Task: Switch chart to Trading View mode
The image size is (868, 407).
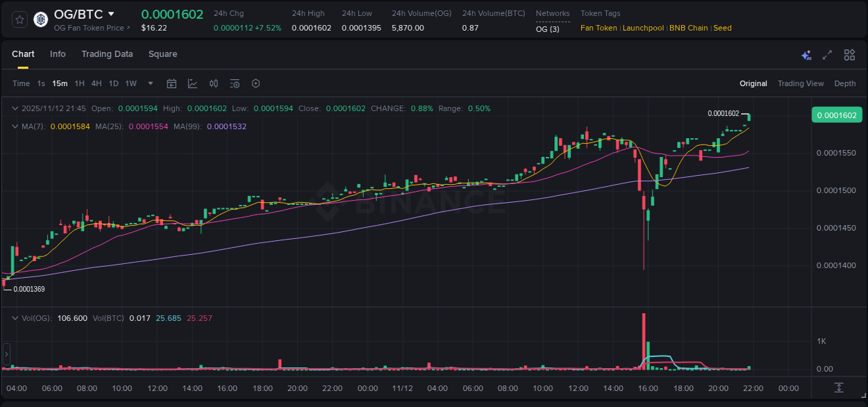Action: pos(801,83)
